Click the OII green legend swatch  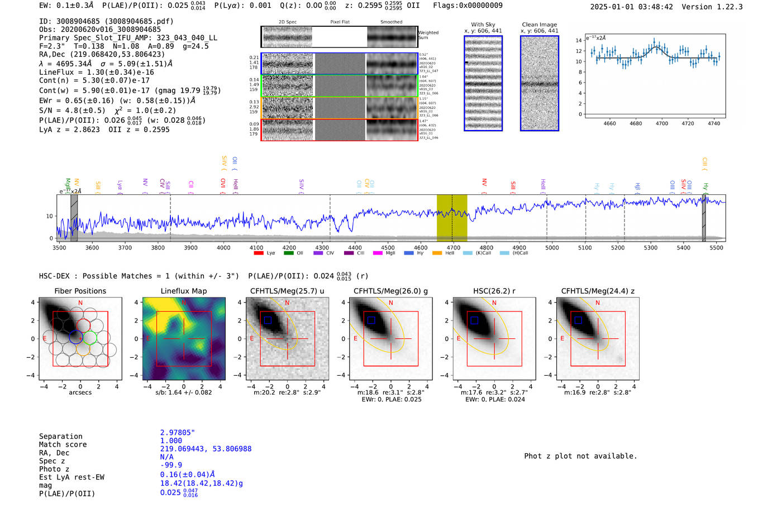(x=288, y=253)
